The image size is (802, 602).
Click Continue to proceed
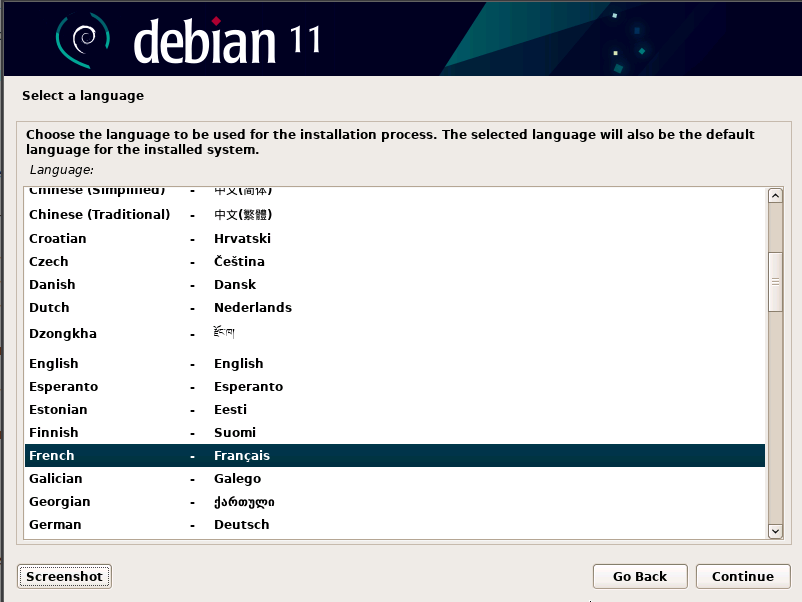[x=743, y=576]
